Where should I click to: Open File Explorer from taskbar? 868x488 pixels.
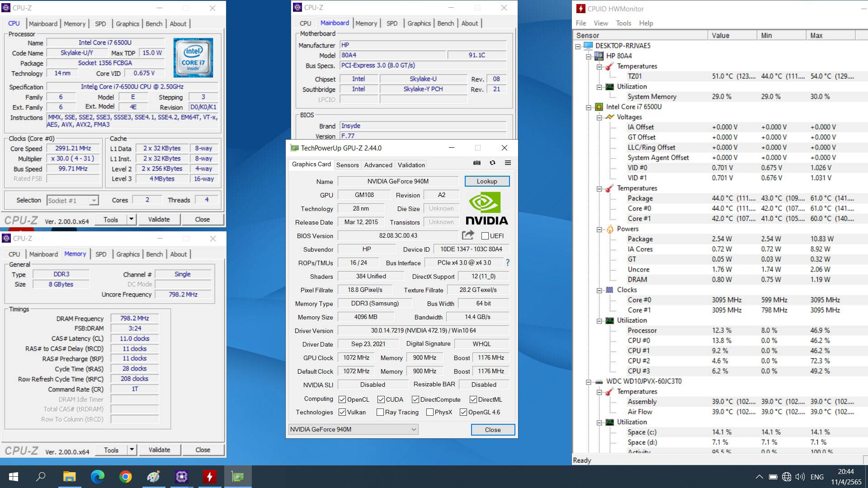(69, 477)
